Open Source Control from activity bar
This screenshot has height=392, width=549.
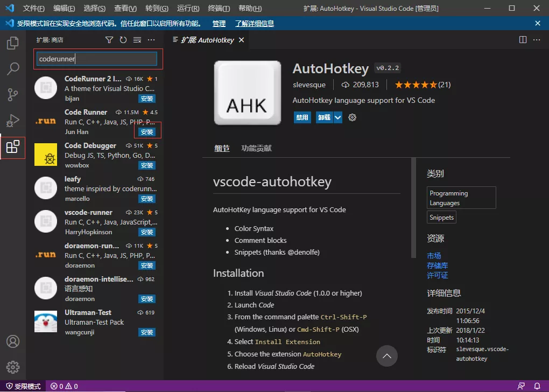[12, 94]
